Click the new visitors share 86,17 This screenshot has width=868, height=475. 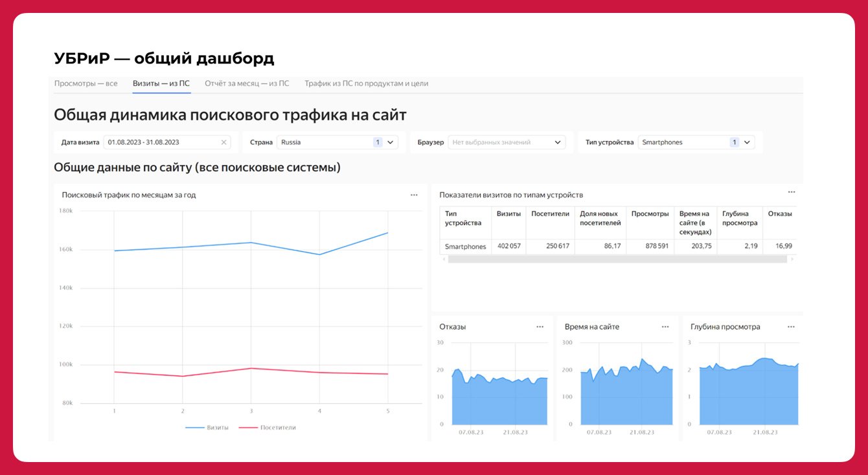pos(612,247)
